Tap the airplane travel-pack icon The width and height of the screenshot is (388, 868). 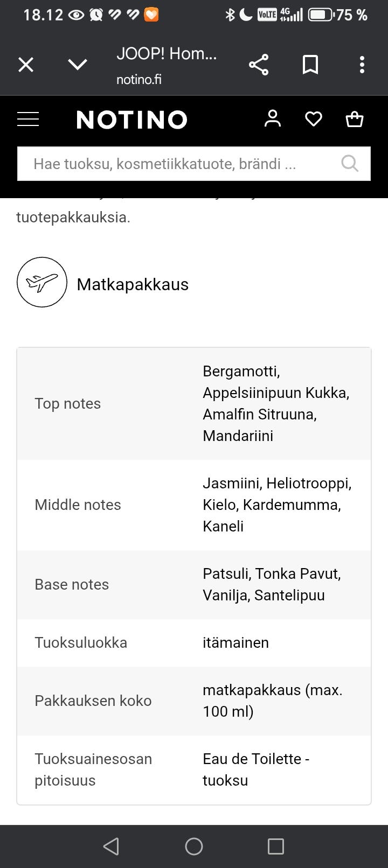[42, 282]
